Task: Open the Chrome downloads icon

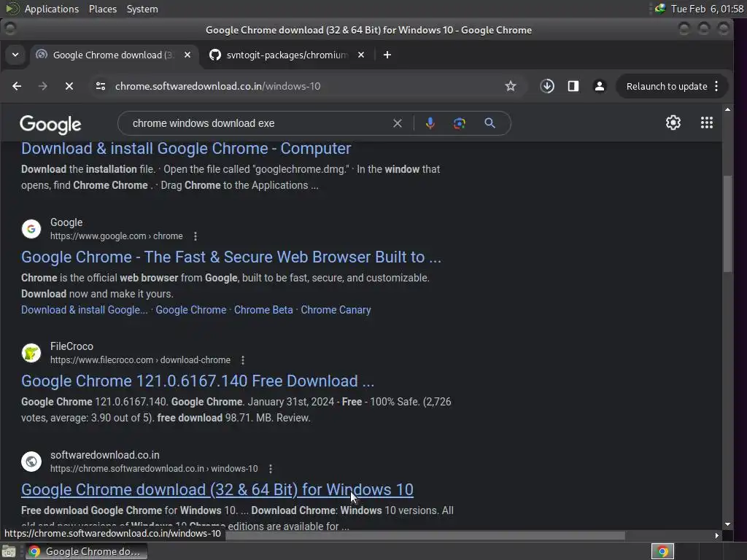Action: pos(547,86)
